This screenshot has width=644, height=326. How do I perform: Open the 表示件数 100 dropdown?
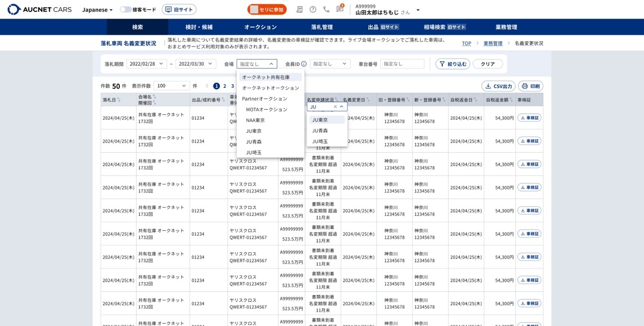(x=172, y=86)
